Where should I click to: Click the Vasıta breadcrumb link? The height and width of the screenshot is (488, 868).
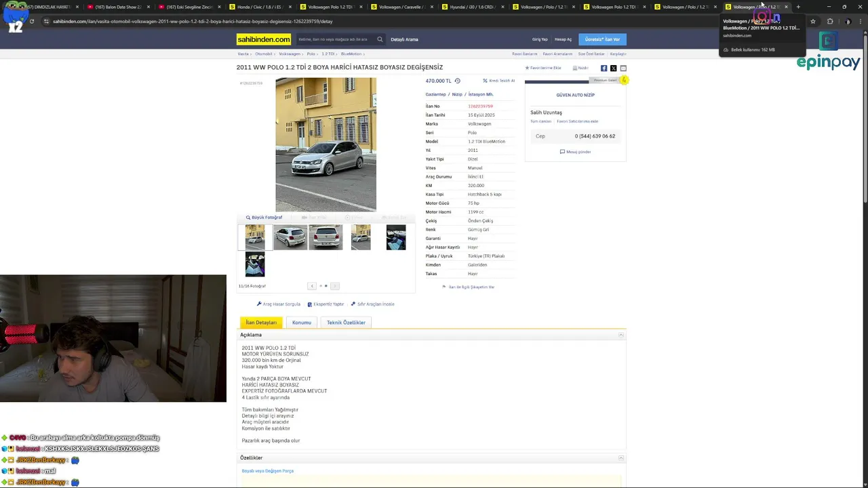243,54
